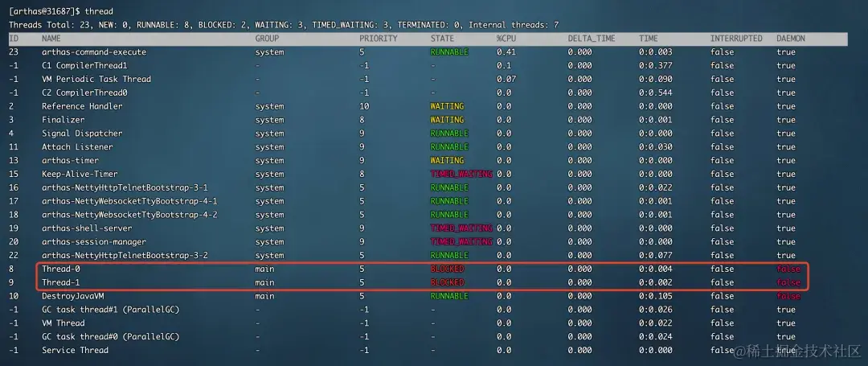868x366 pixels.
Task: Click the 0:0.077 TIME value
Action: coord(656,255)
